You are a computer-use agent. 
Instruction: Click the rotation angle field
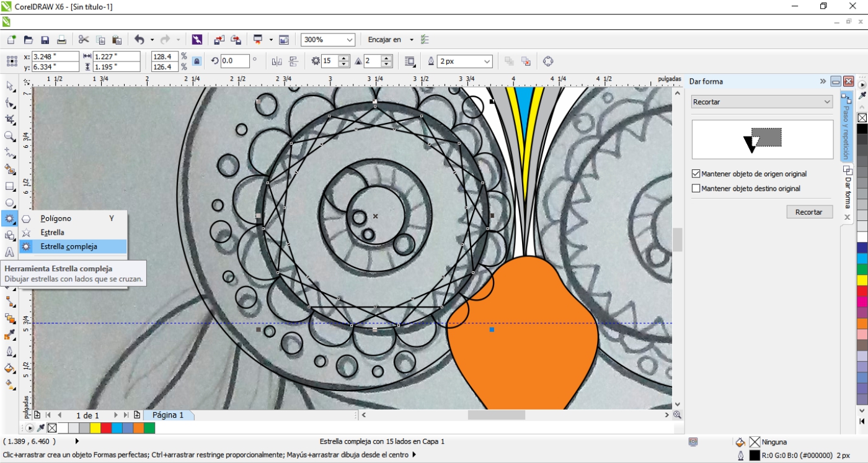pyautogui.click(x=235, y=61)
